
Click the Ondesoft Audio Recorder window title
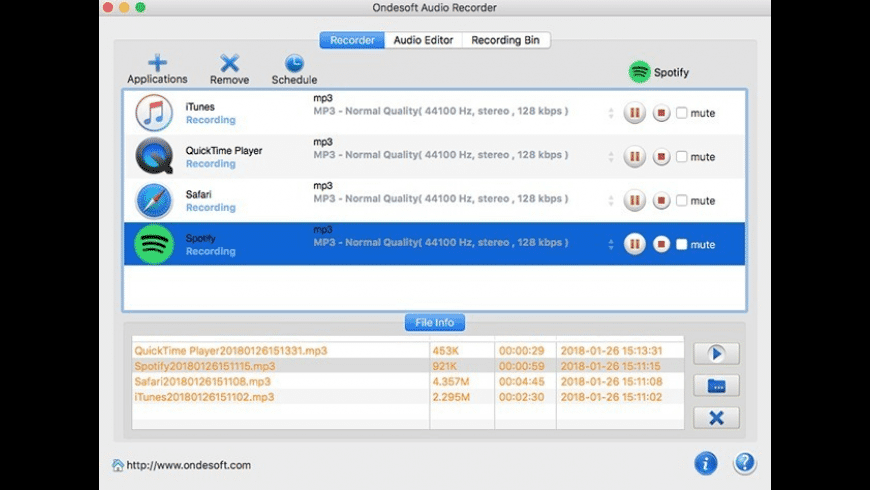434,8
